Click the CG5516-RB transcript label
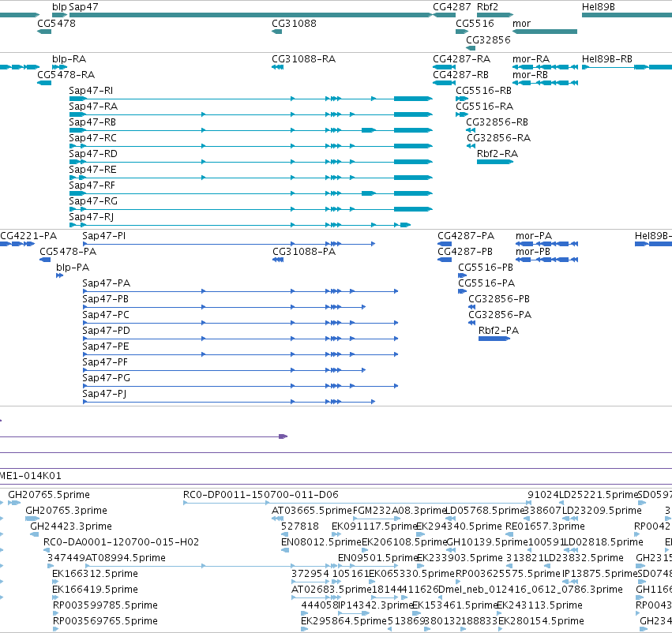The width and height of the screenshot is (672, 633). [483, 90]
